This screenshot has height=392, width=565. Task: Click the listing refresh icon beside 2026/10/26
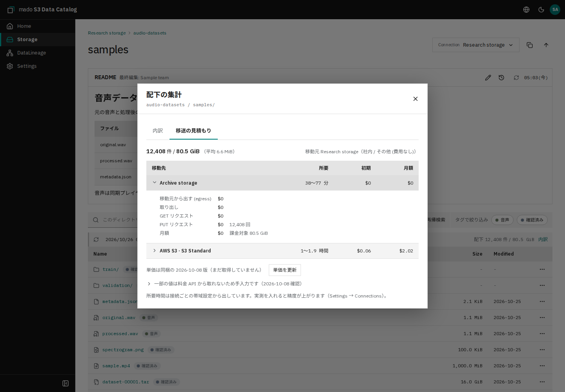96,240
